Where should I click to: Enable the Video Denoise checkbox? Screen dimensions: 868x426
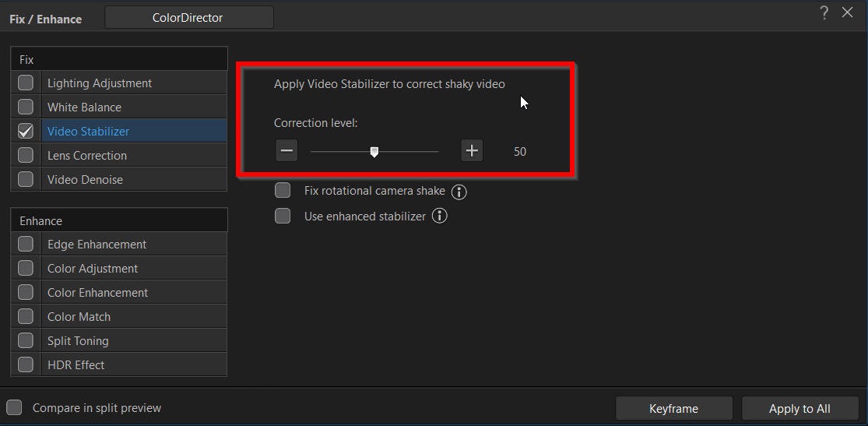point(26,179)
